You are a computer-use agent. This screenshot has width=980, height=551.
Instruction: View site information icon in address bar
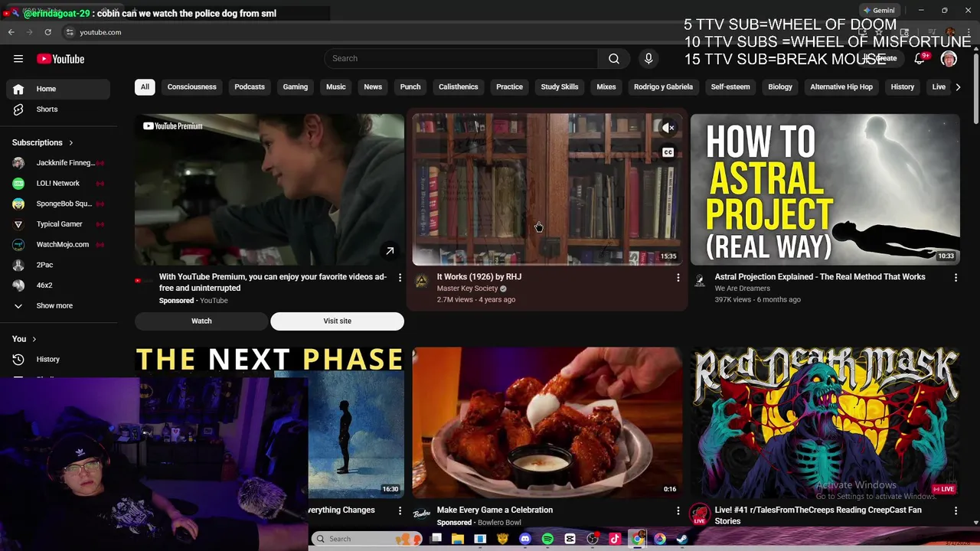click(x=69, y=32)
